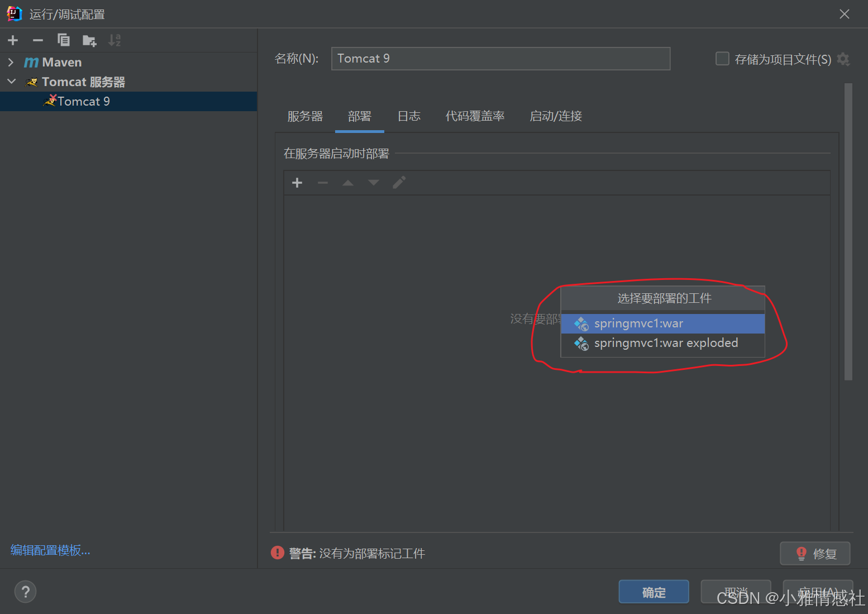Click the 确定 button
Viewport: 868px width, 614px height.
(654, 592)
